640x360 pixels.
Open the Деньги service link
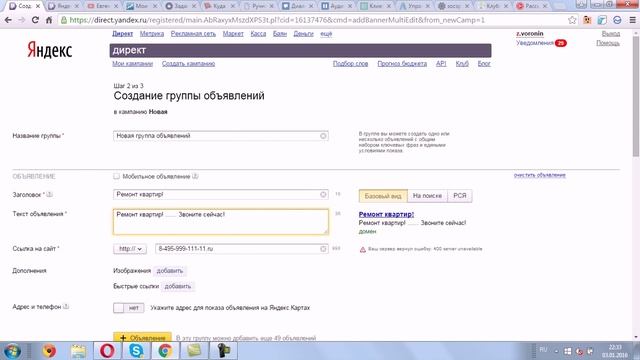click(303, 34)
